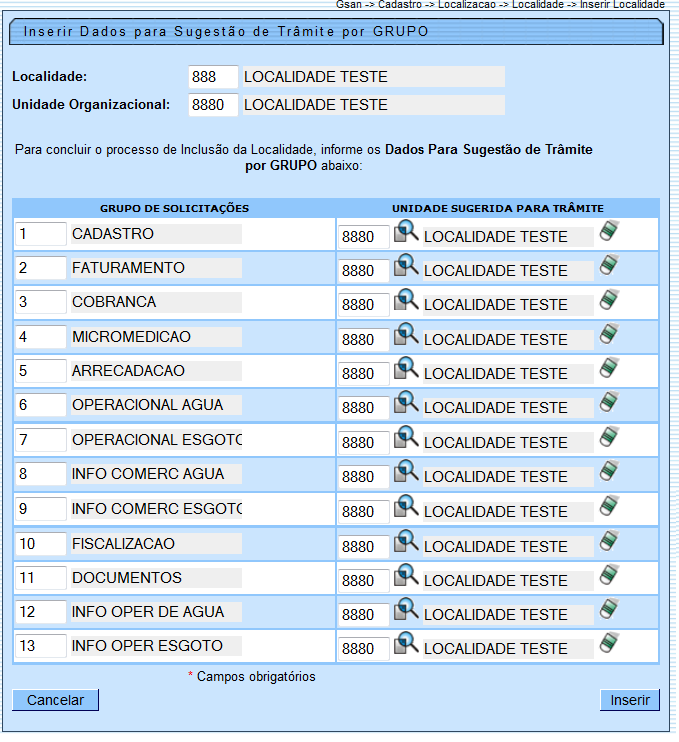Screen dimensions: 679x742
Task: Search unit for INFO OPER ESGOTO row
Action: pyautogui.click(x=405, y=644)
